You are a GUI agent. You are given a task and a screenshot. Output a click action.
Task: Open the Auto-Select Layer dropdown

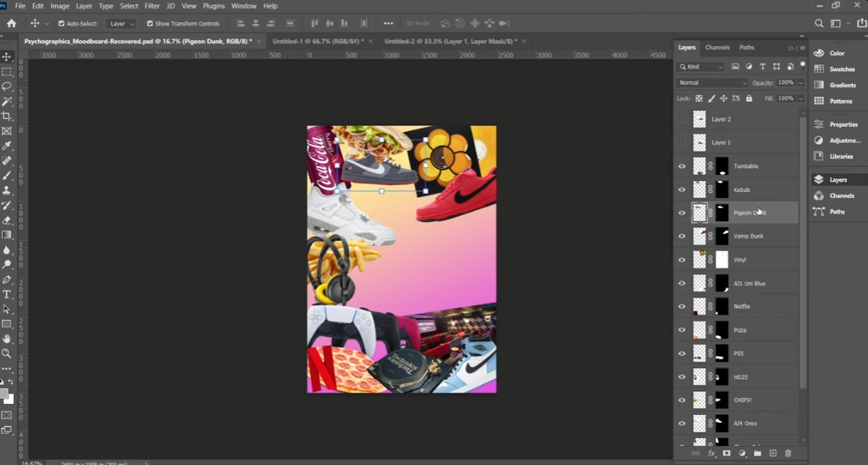point(121,24)
